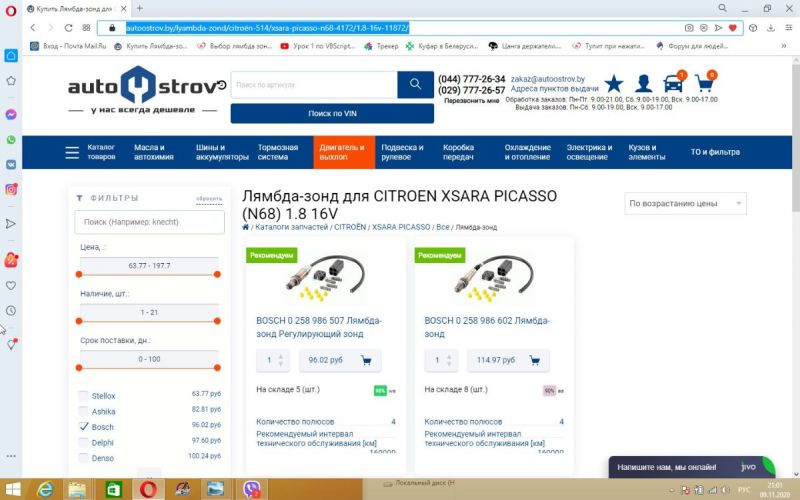Click the magnifier search button by article field
This screenshot has width=800, height=500.
pyautogui.click(x=415, y=86)
